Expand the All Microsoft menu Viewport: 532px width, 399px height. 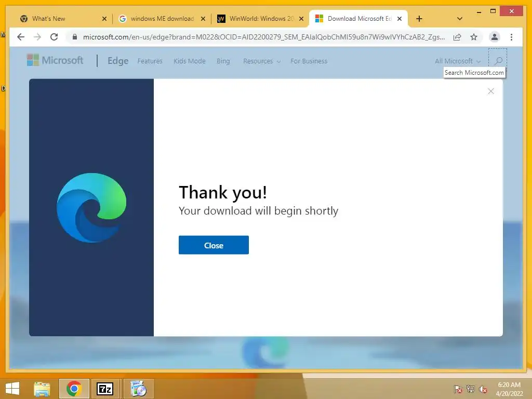458,61
